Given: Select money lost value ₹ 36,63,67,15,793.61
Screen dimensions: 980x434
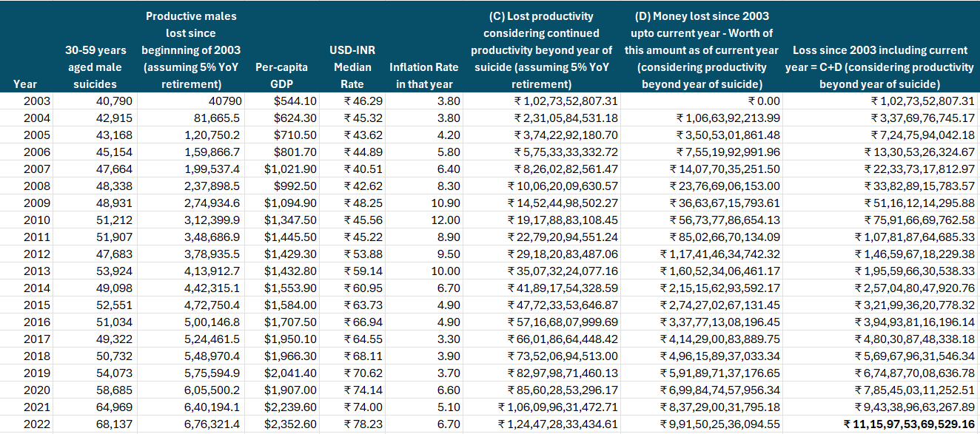Looking at the screenshot, I should (x=725, y=203).
